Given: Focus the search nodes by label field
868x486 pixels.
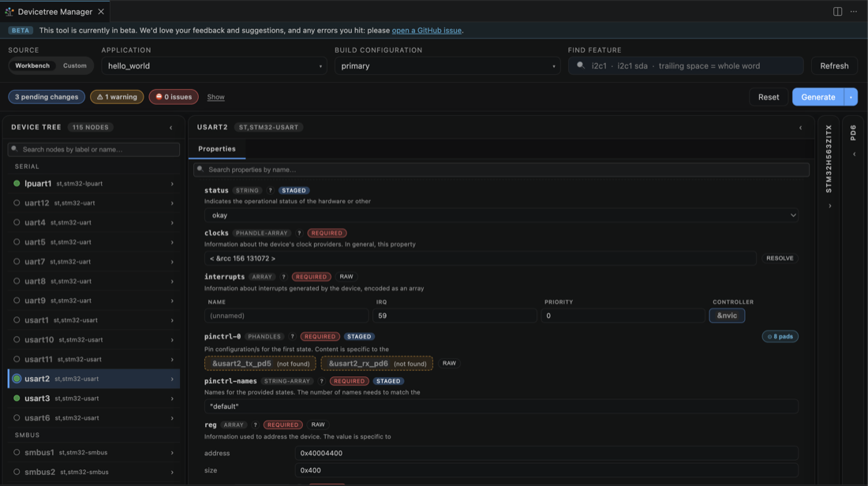Looking at the screenshot, I should pyautogui.click(x=94, y=149).
